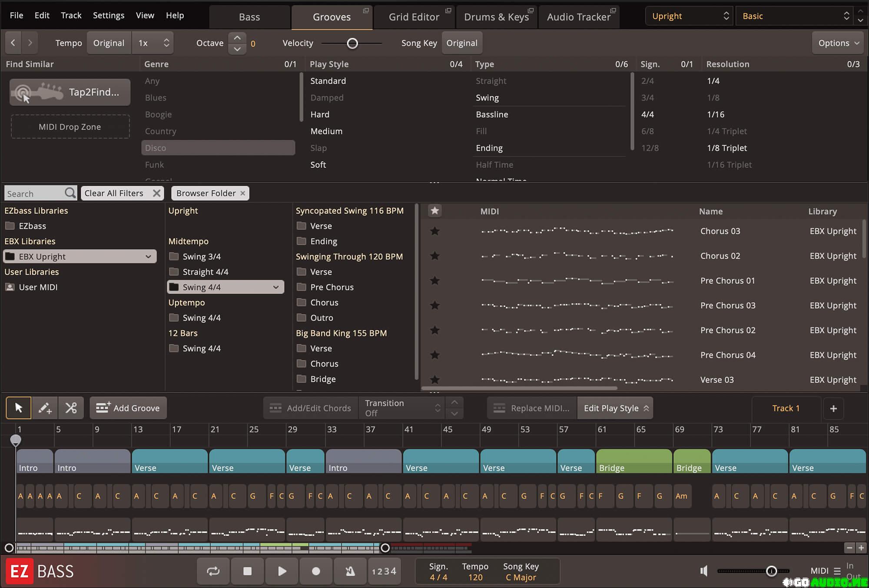Stop playback with the stop button

pos(247,571)
